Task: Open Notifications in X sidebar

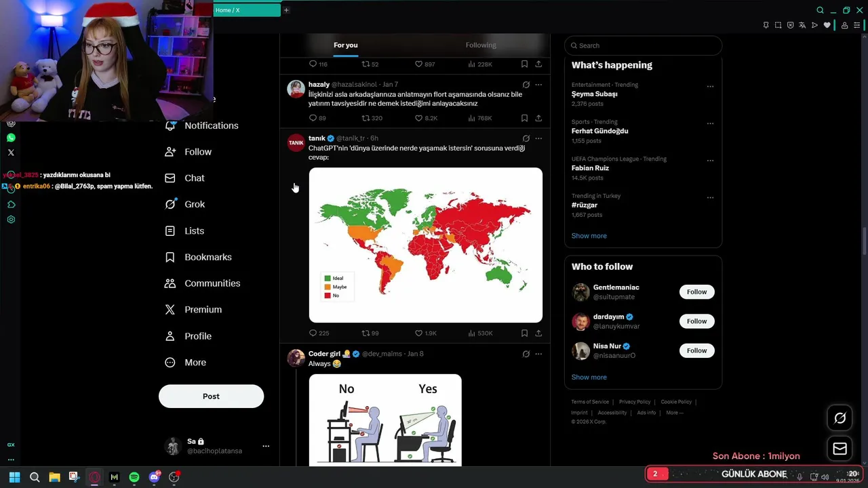Action: pyautogui.click(x=201, y=125)
